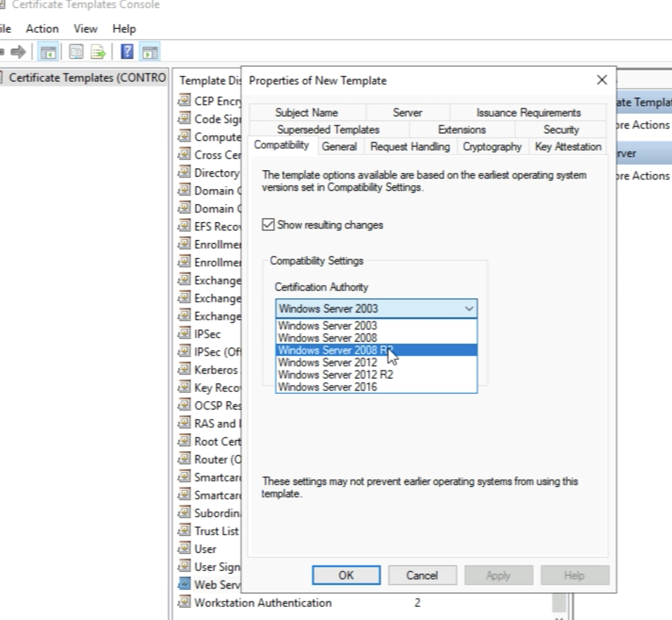This screenshot has height=620, width=672.
Task: Toggle the Show/Hide Action Pane toolbar icon
Action: click(150, 52)
